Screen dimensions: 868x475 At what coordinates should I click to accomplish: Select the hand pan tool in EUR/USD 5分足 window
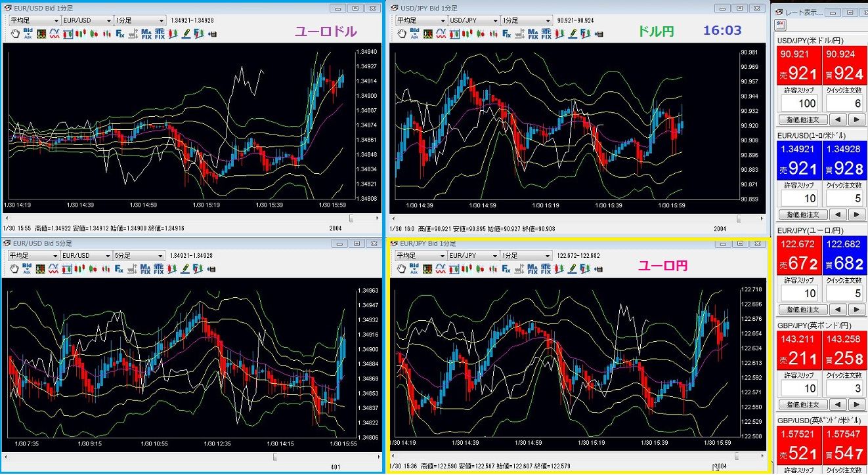pos(15,268)
